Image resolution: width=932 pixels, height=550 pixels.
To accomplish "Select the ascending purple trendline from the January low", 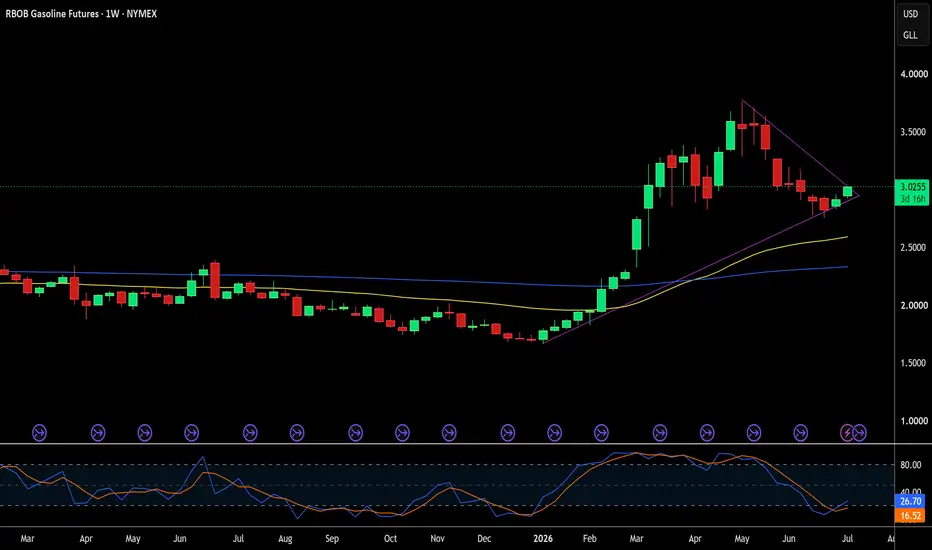I will (701, 270).
